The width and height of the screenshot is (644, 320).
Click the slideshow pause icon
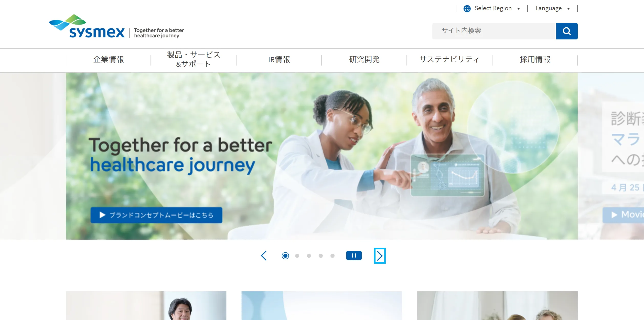354,255
